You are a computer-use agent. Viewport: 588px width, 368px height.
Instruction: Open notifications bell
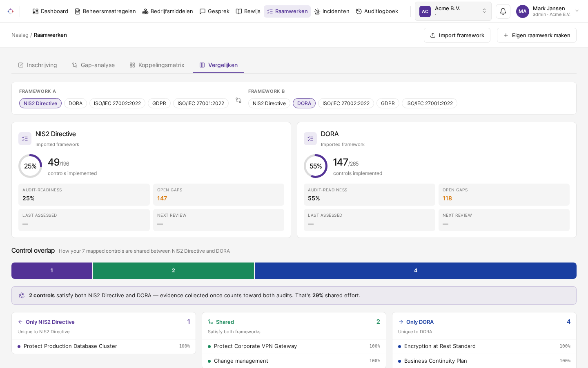pyautogui.click(x=503, y=11)
